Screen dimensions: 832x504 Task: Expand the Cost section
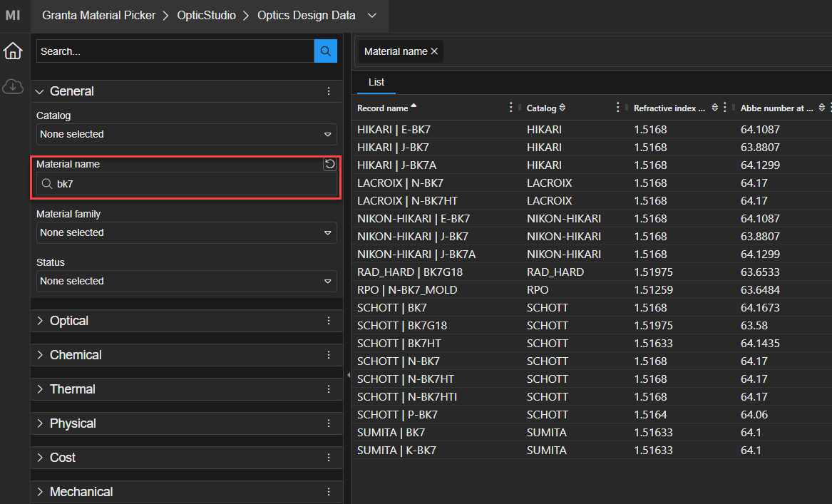pos(40,458)
